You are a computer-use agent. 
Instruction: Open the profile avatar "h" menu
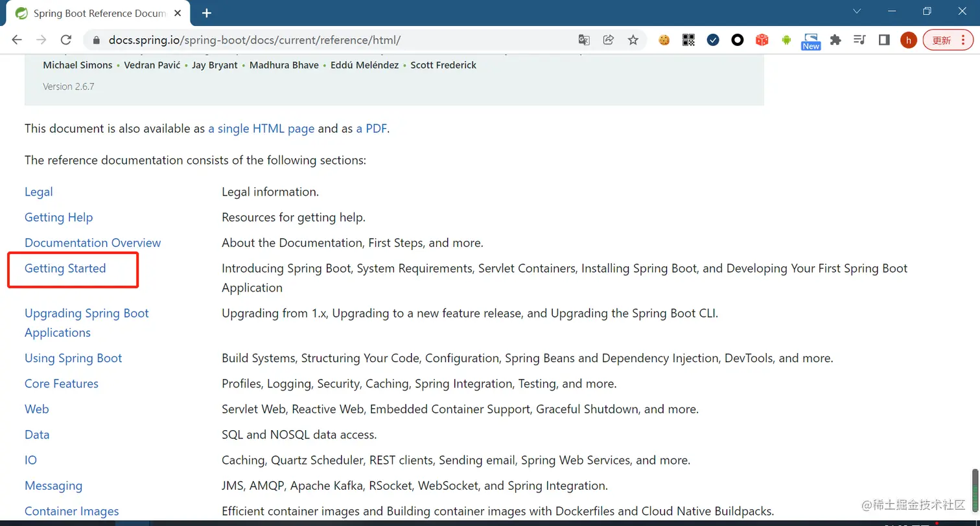click(909, 40)
